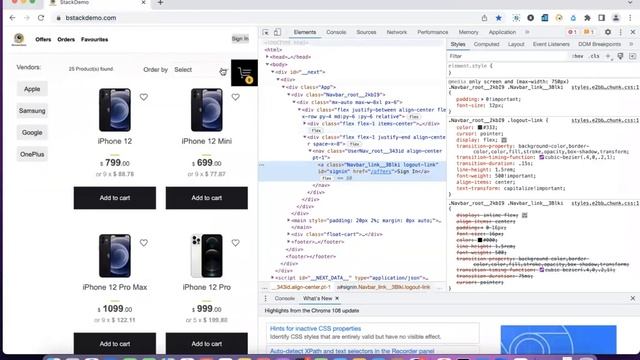Collapse the body element node
The width and height of the screenshot is (640, 360).
(x=268, y=64)
